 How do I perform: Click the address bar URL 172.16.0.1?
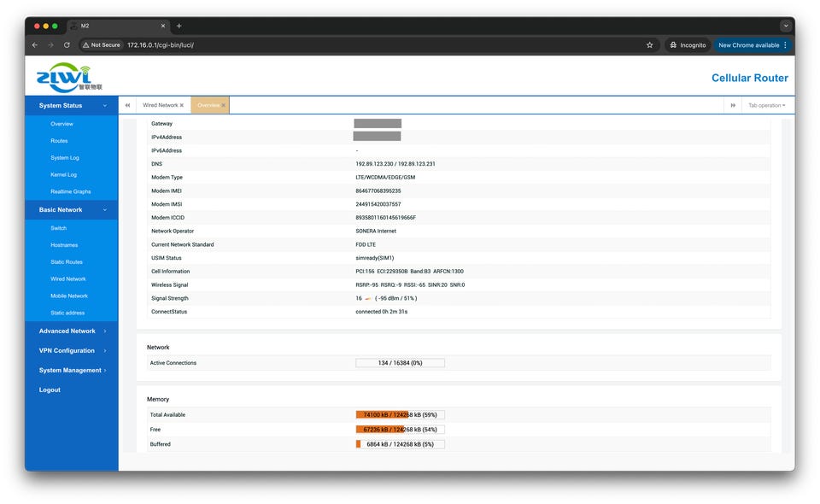coord(160,45)
